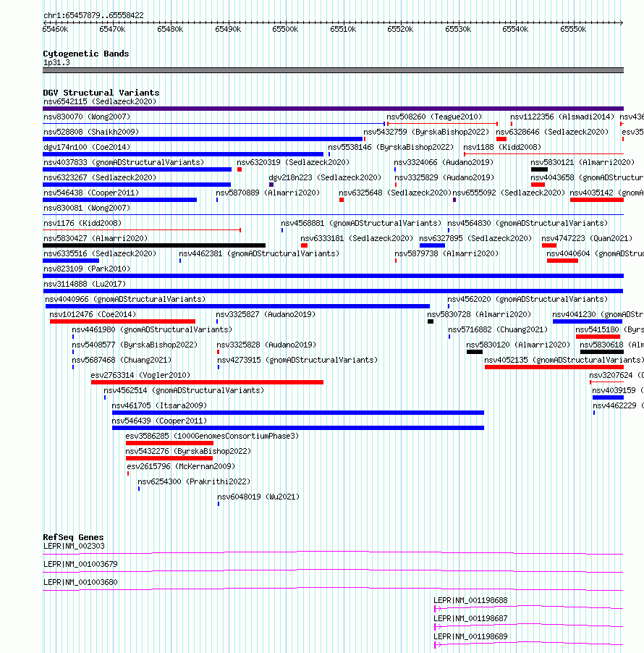Click nsv4273915 gnomAD variant label

tap(297, 361)
